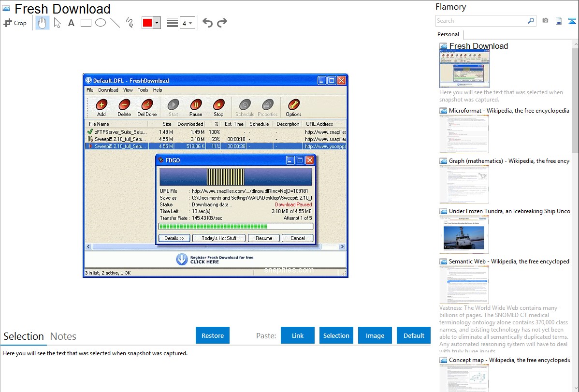Viewport: 579px width, 392px height.
Task: Choose the freehand drawing tool
Action: click(130, 23)
